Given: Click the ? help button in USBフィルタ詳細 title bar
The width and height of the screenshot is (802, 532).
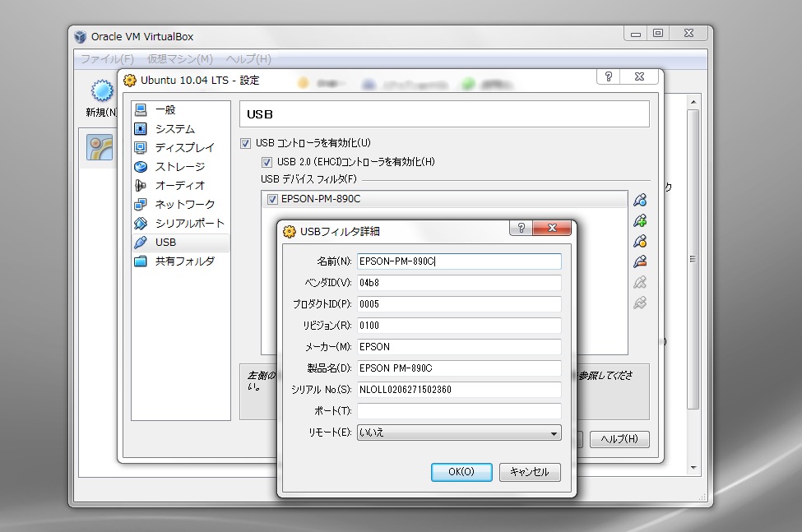Looking at the screenshot, I should point(522,228).
